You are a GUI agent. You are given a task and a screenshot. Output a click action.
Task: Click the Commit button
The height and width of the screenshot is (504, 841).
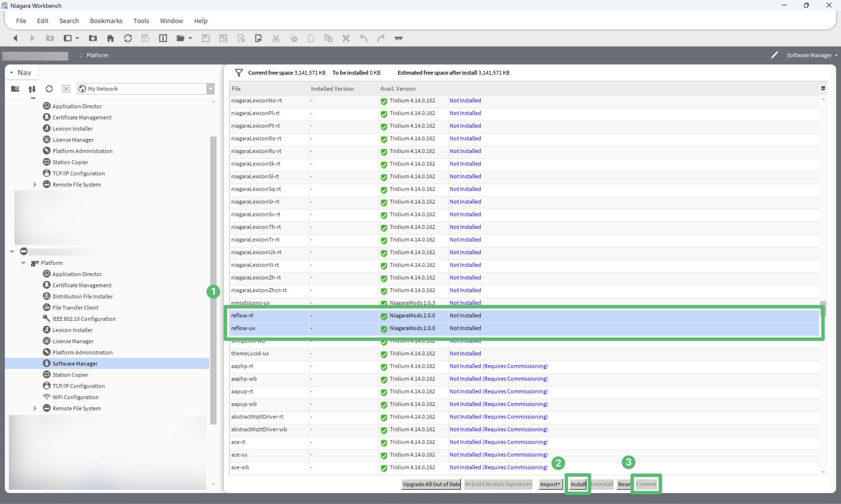(646, 484)
